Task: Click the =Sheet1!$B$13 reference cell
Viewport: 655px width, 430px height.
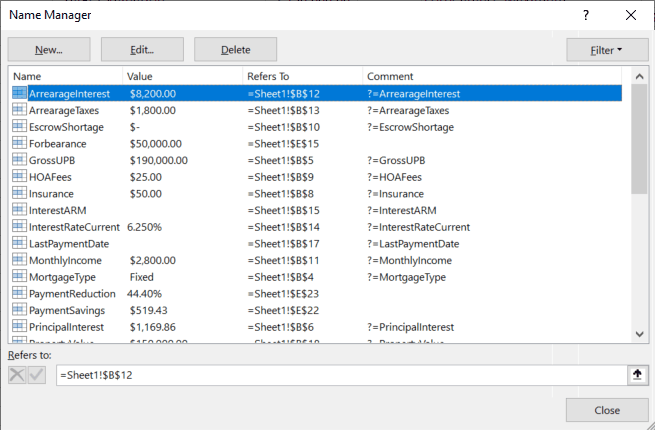Action: coord(284,110)
